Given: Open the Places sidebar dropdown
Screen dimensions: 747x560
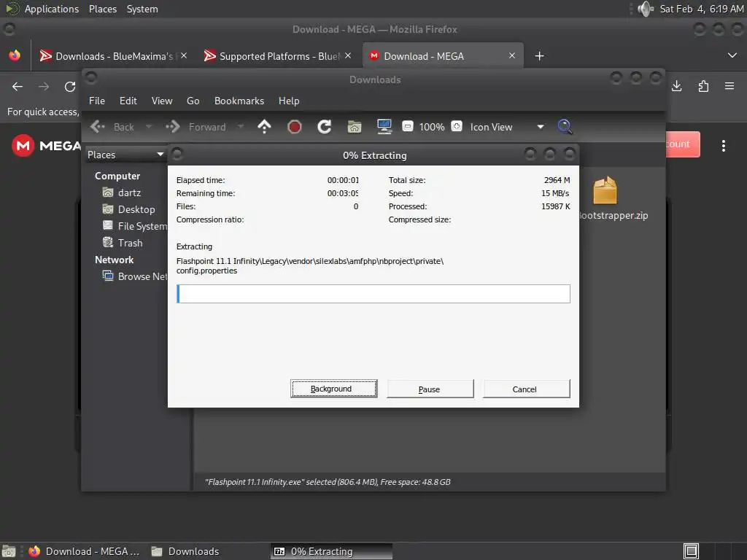Looking at the screenshot, I should click(x=125, y=155).
